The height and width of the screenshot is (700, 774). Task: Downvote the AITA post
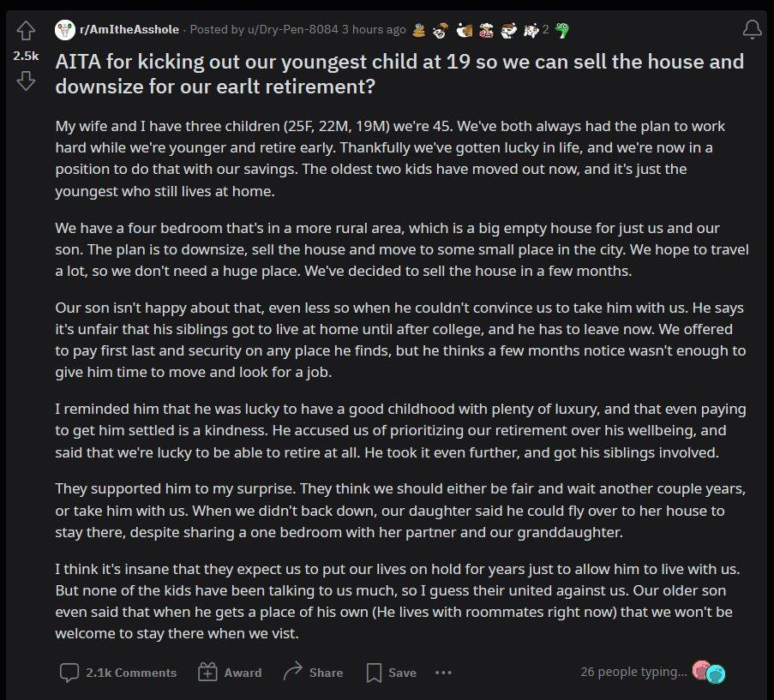[26, 81]
